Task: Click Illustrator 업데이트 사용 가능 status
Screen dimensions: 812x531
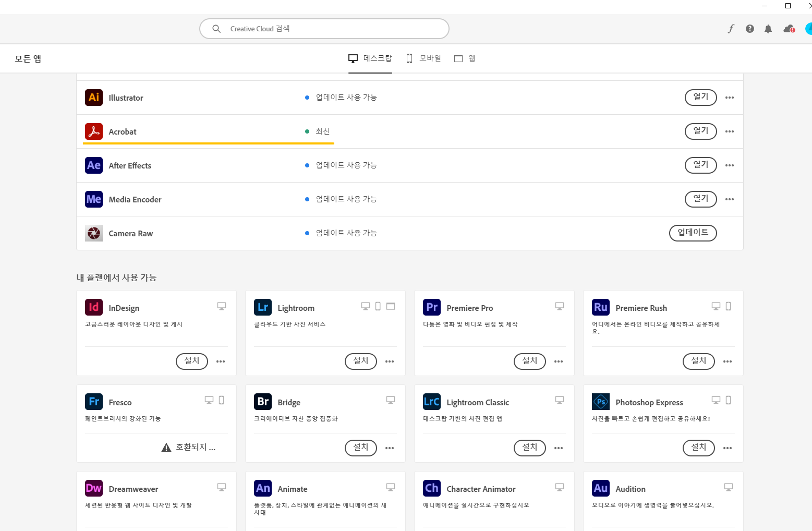Action: (x=346, y=98)
